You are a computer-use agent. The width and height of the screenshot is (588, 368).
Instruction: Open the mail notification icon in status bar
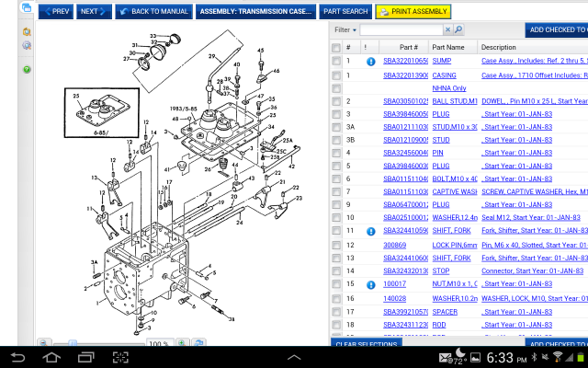445,357
